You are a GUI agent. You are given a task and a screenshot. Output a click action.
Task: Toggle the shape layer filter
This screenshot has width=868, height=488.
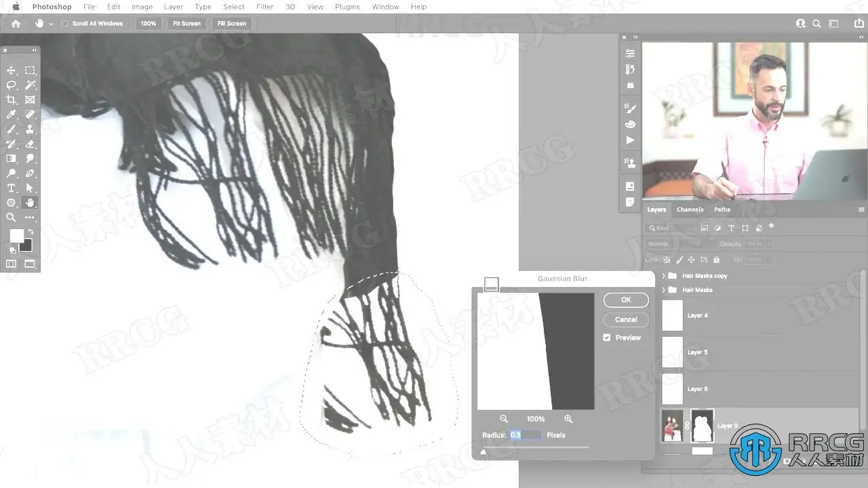pos(745,228)
